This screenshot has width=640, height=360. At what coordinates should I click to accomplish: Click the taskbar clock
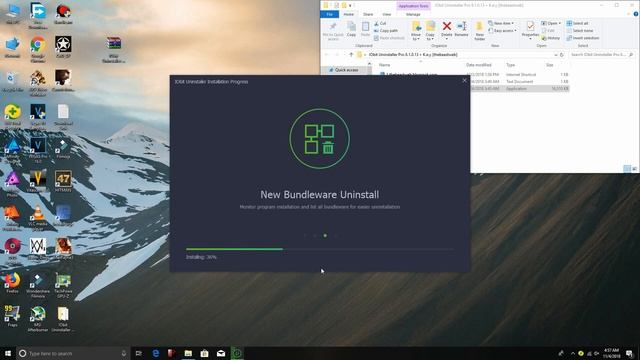click(611, 353)
